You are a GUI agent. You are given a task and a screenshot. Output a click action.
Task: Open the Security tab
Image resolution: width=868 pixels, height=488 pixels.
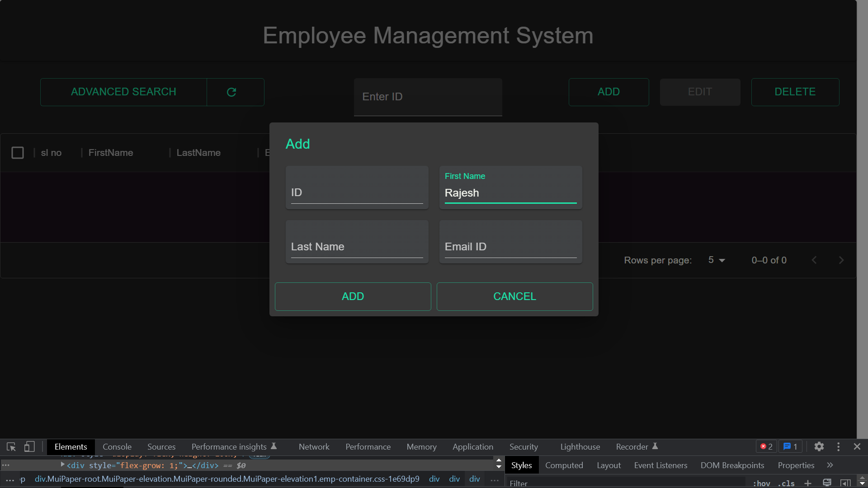pos(524,447)
